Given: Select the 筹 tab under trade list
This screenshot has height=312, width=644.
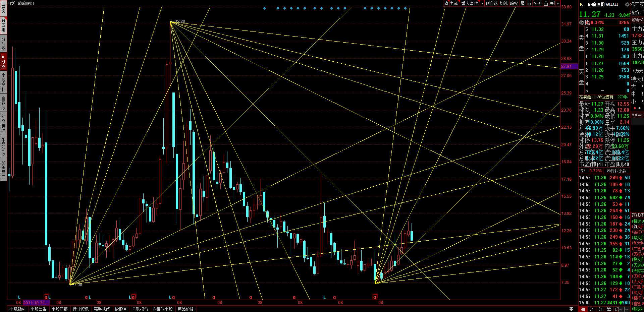Looking at the screenshot, I should pos(608,309).
